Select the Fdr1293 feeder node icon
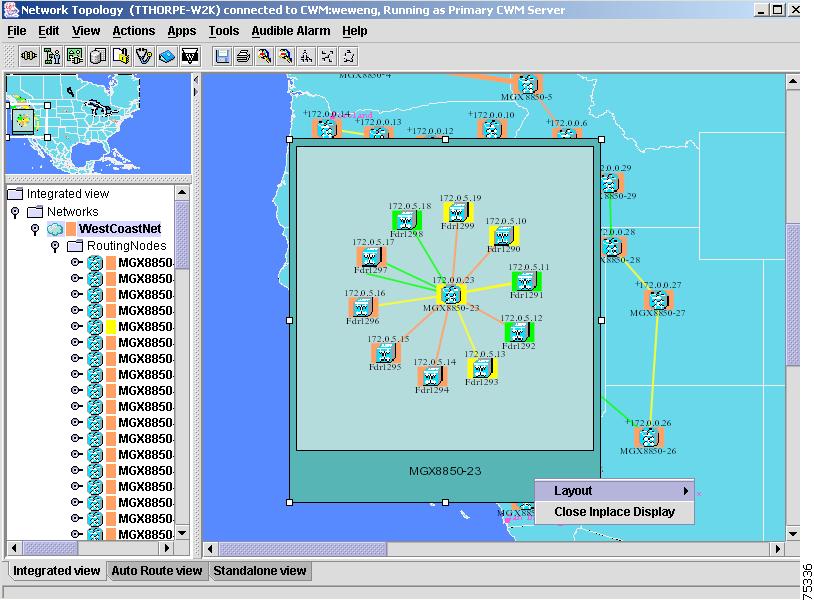This screenshot has width=814, height=600. click(x=482, y=369)
